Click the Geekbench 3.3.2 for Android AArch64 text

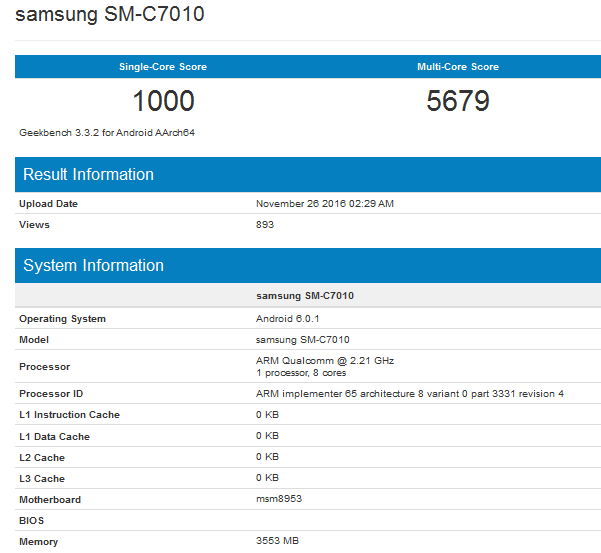(107, 133)
